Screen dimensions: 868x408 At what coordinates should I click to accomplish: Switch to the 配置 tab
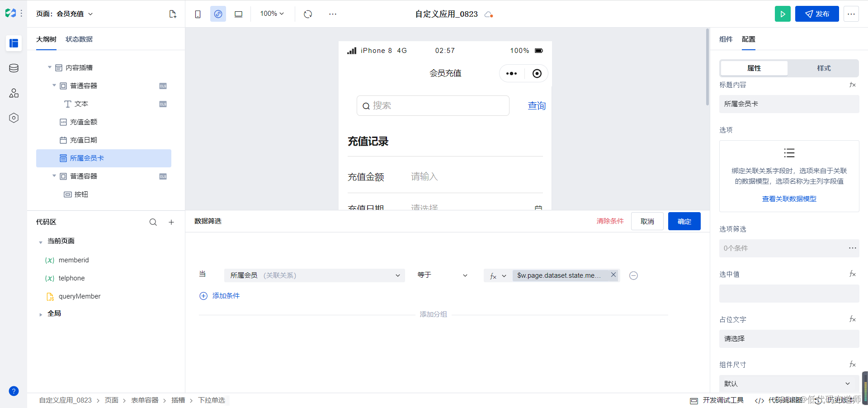coord(749,39)
